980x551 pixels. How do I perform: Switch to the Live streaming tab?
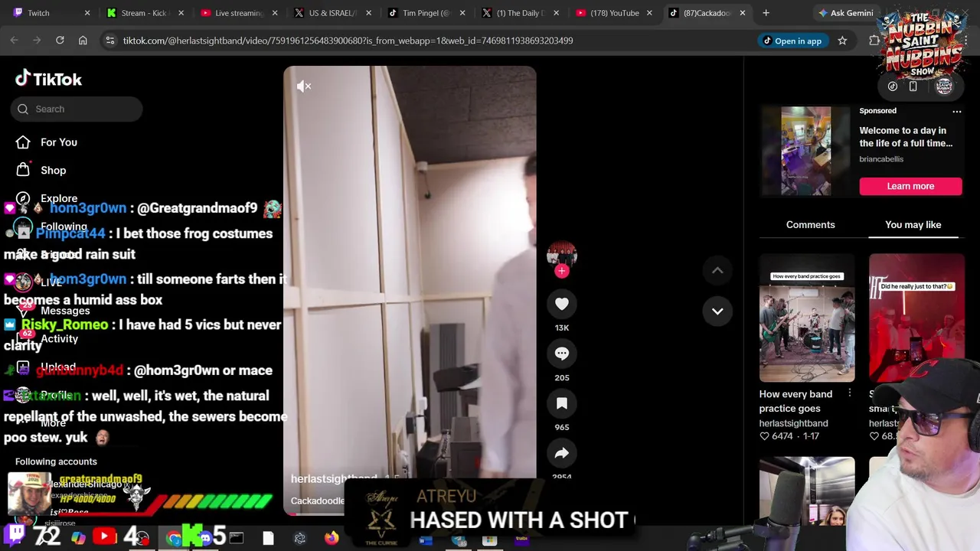[x=239, y=13]
